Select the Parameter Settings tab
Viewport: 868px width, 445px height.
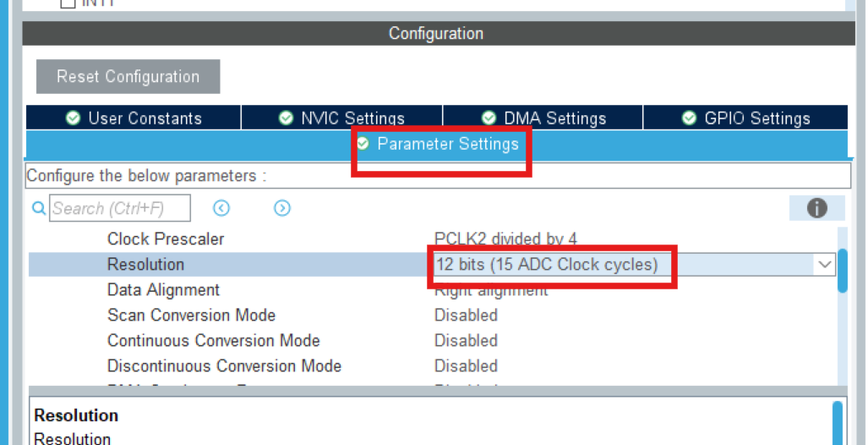click(437, 144)
